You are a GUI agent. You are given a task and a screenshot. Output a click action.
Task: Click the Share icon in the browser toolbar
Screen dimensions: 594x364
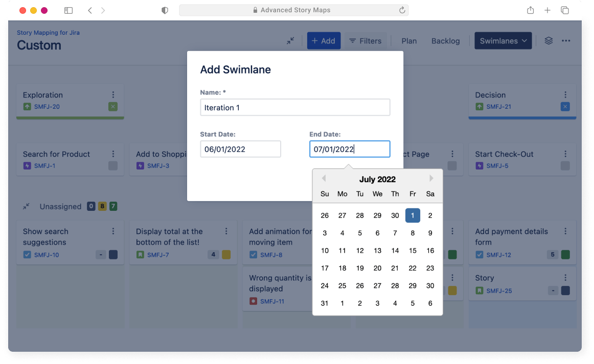530,10
